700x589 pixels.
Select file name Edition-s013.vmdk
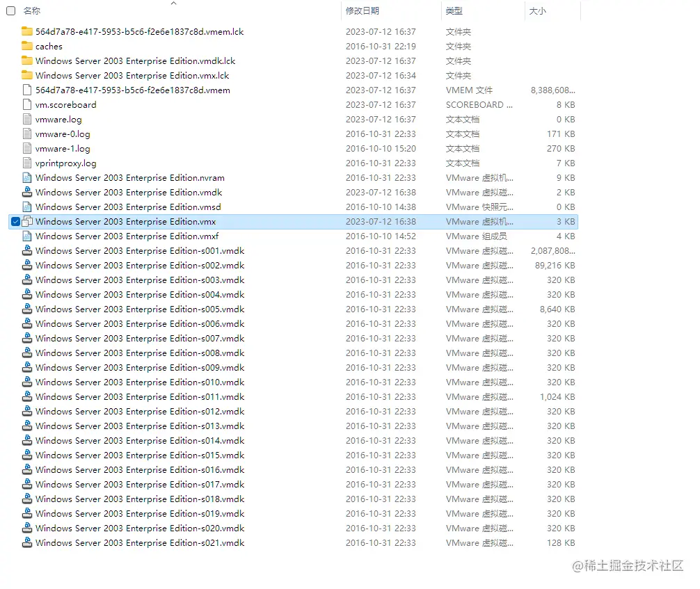(x=140, y=426)
